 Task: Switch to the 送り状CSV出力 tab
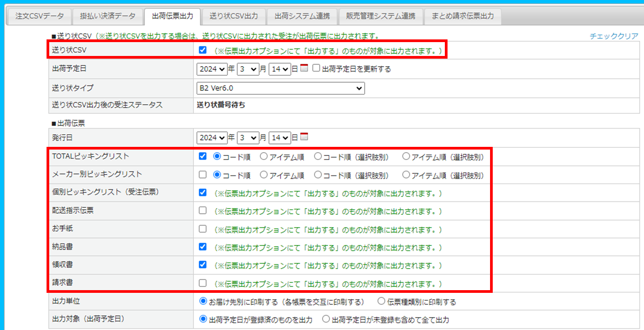click(x=234, y=16)
